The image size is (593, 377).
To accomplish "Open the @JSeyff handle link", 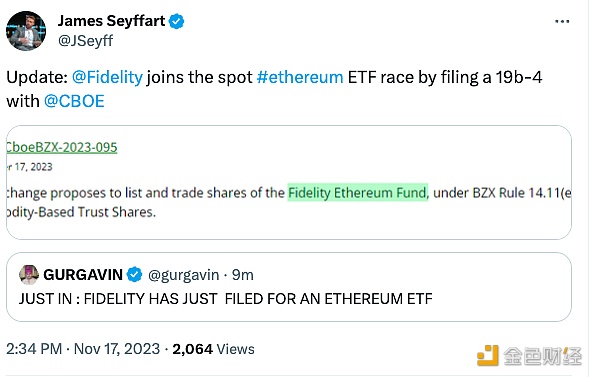I will click(85, 40).
